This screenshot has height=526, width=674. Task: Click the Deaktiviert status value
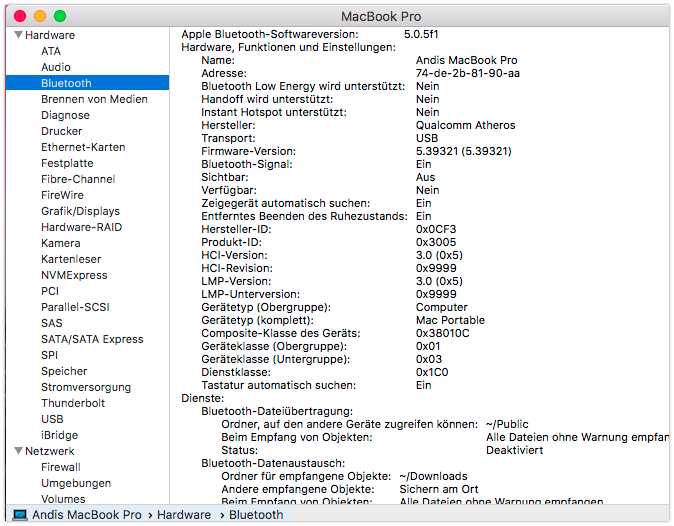click(x=515, y=450)
